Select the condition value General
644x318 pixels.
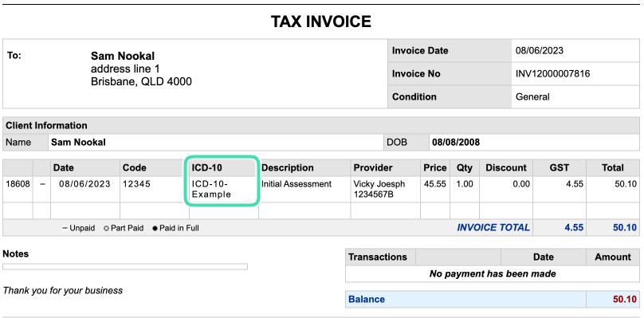(532, 97)
